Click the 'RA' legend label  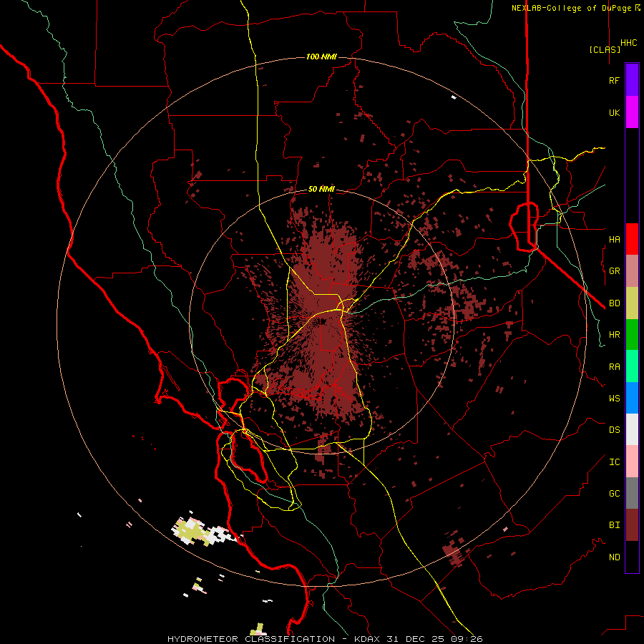[614, 367]
